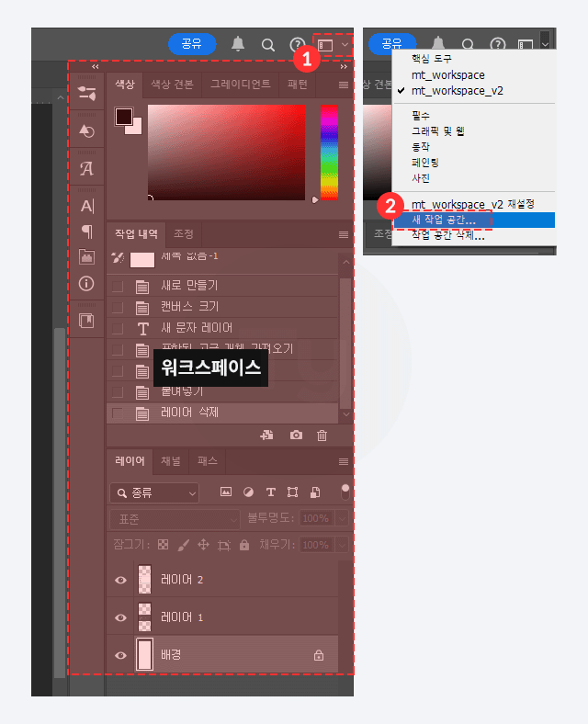Create new document from current state icon
The width and height of the screenshot is (588, 724).
(x=266, y=435)
